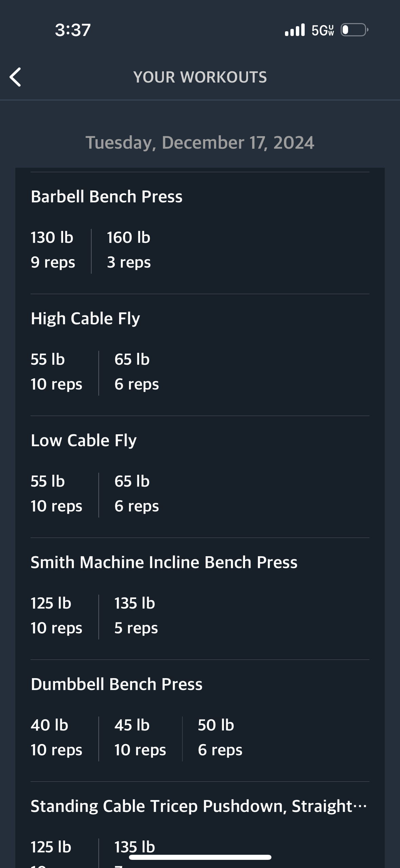Tap the 3:37 clock in status bar

tap(73, 30)
